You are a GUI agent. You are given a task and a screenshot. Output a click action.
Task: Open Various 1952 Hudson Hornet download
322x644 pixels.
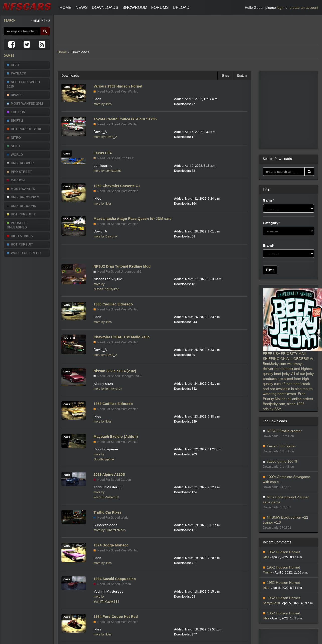(x=118, y=86)
